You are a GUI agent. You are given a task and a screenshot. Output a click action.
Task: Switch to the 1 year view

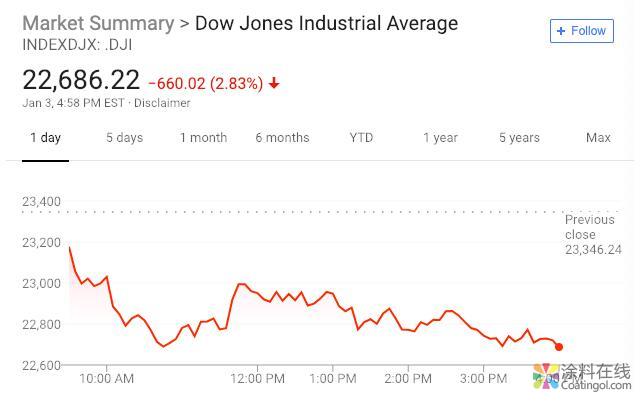[440, 138]
